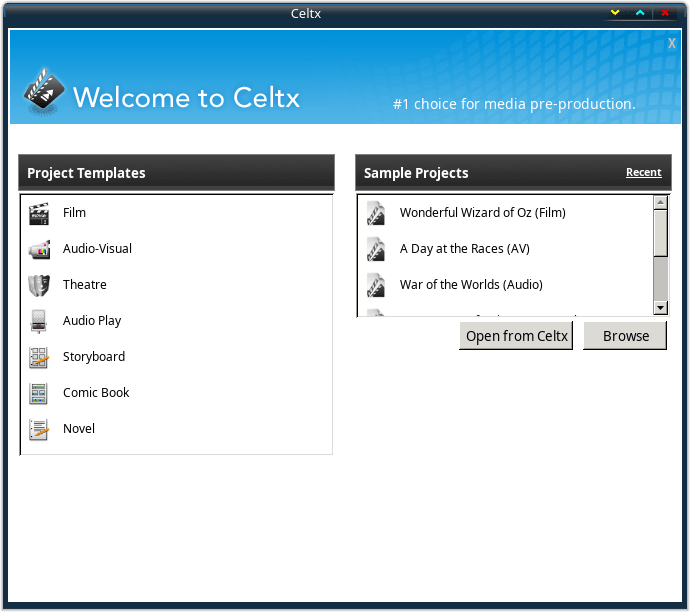This screenshot has height=612, width=690.
Task: Click A Day at the Races project icon
Action: pos(376,249)
